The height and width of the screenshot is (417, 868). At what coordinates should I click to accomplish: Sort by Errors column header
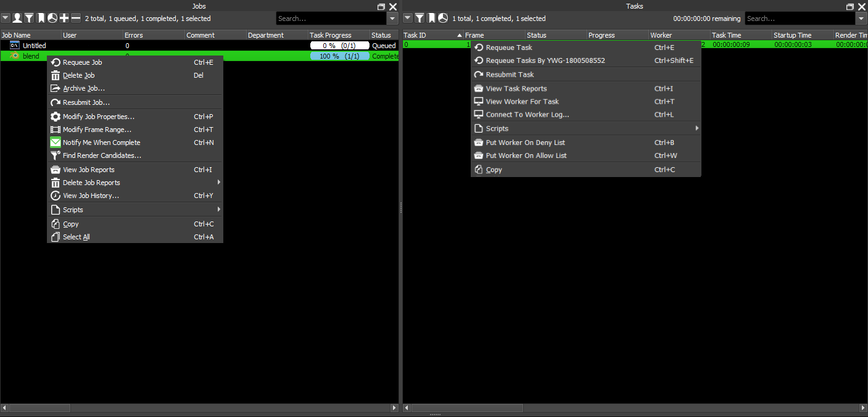tap(154, 35)
